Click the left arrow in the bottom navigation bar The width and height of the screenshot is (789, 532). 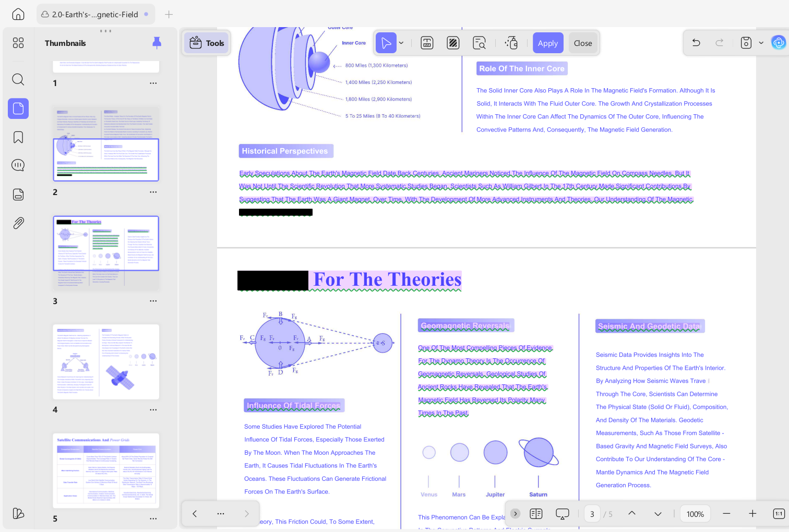[x=195, y=514]
